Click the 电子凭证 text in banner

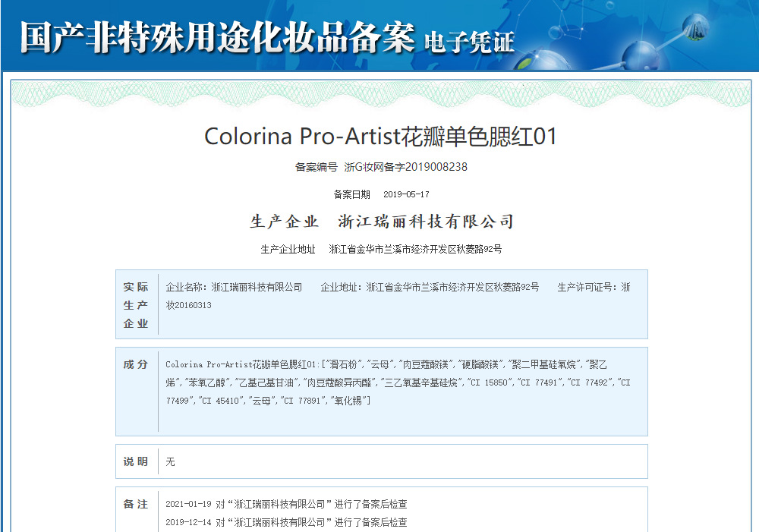click(469, 42)
